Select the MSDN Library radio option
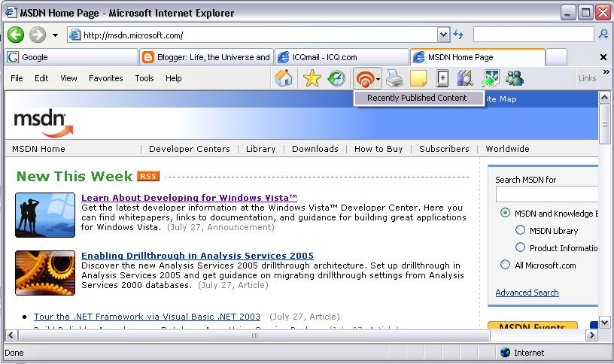This screenshot has height=364, width=614. [x=520, y=231]
